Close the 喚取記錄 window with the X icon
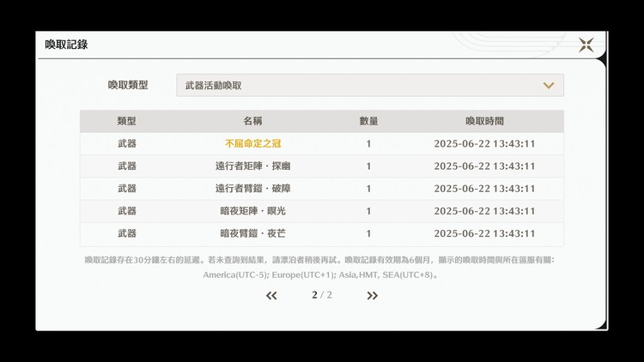The width and height of the screenshot is (644, 362). coord(586,45)
